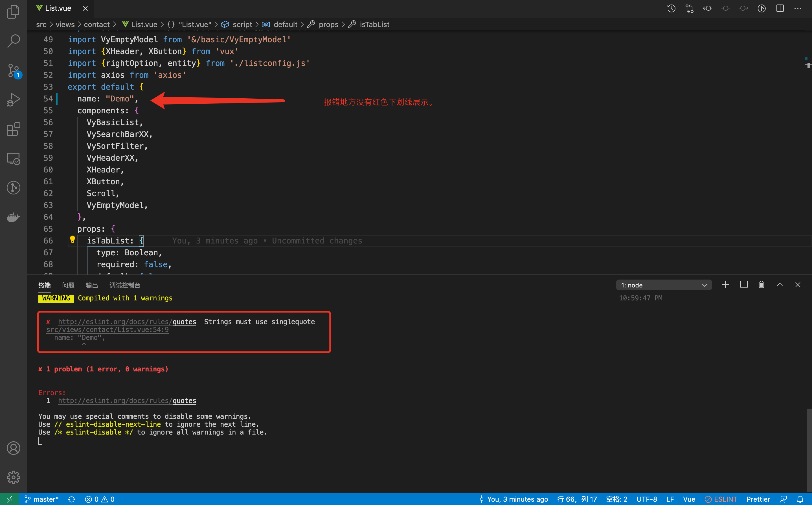This screenshot has width=812, height=505.
Task: Open the Run and Debug view
Action: pyautogui.click(x=13, y=100)
